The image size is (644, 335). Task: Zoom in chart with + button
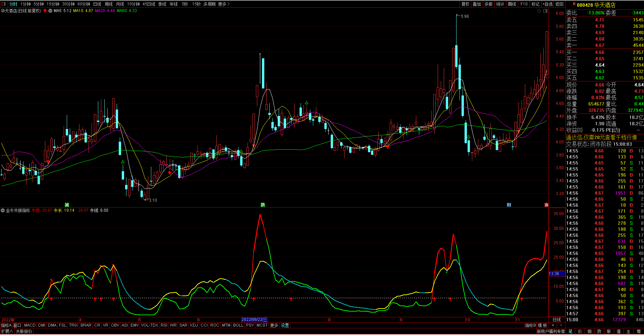click(x=553, y=325)
